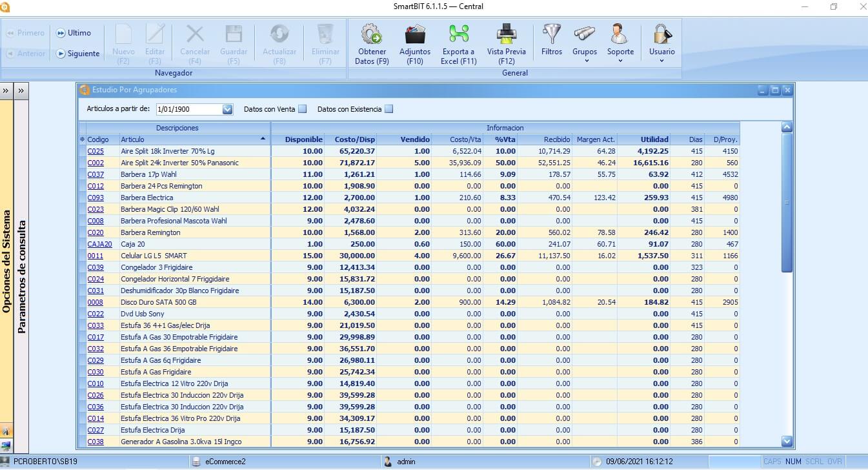Click the %Vta column header

coord(500,139)
